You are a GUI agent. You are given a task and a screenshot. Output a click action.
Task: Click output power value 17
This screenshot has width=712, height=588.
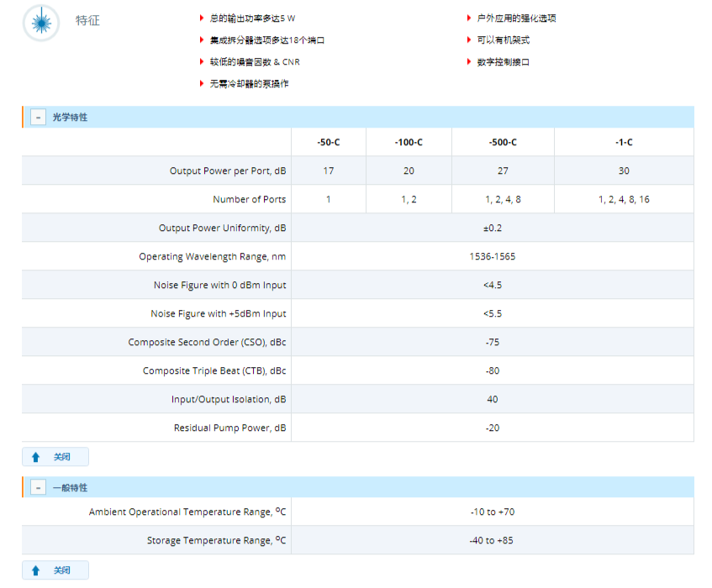tap(329, 171)
